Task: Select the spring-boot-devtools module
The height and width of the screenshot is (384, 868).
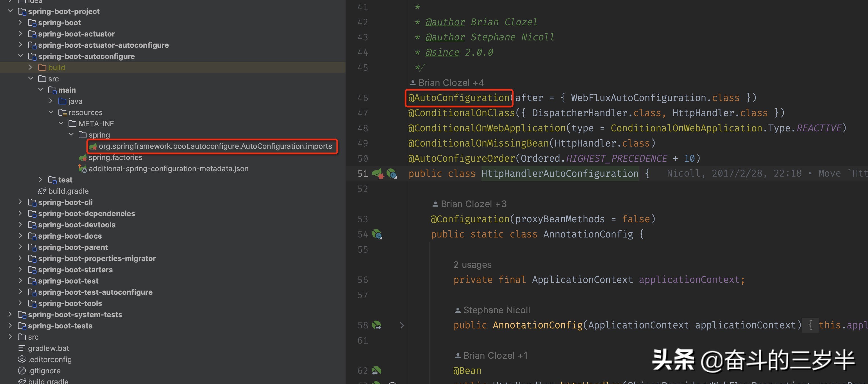Action: tap(77, 225)
